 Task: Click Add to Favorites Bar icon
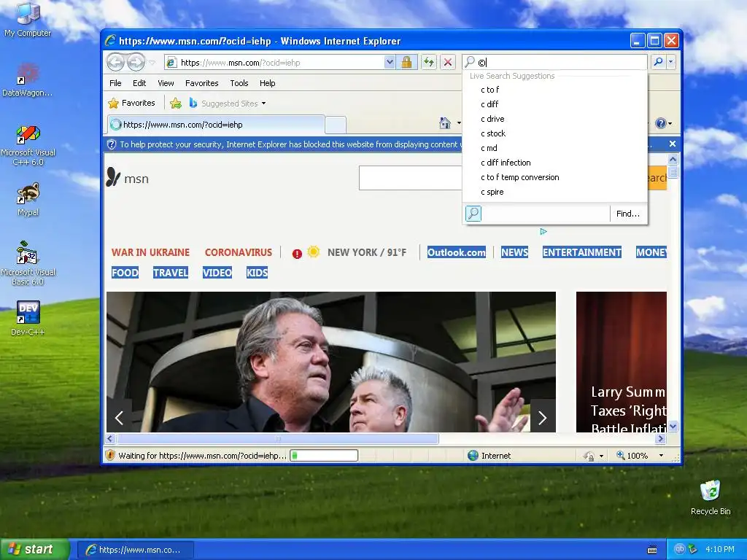coord(176,104)
